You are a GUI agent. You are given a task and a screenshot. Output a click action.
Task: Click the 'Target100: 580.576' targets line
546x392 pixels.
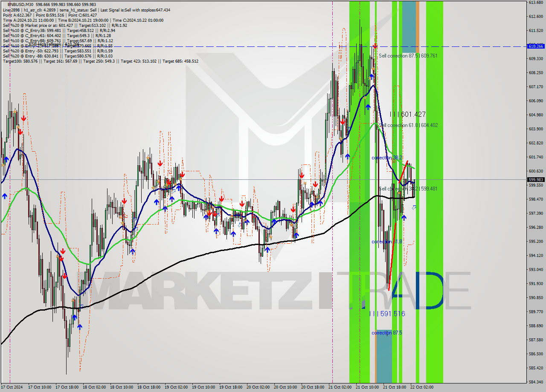101,61
